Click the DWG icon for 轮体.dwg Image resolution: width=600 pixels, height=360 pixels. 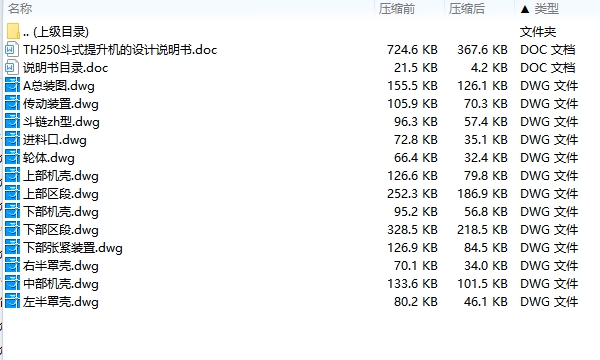12,157
